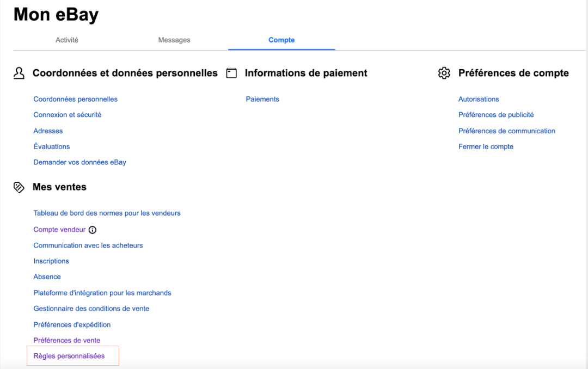This screenshot has height=369, width=588.
Task: Select the Compte tab
Action: (x=281, y=40)
